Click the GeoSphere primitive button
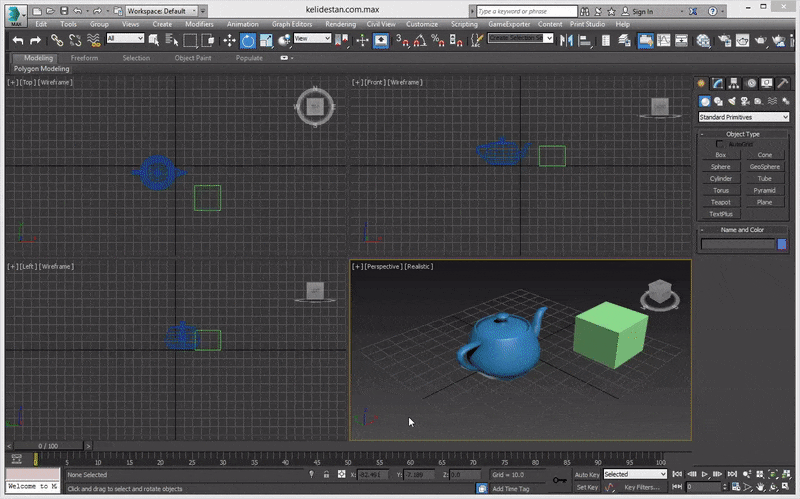Viewport: 800px width, 499px height. (x=764, y=166)
